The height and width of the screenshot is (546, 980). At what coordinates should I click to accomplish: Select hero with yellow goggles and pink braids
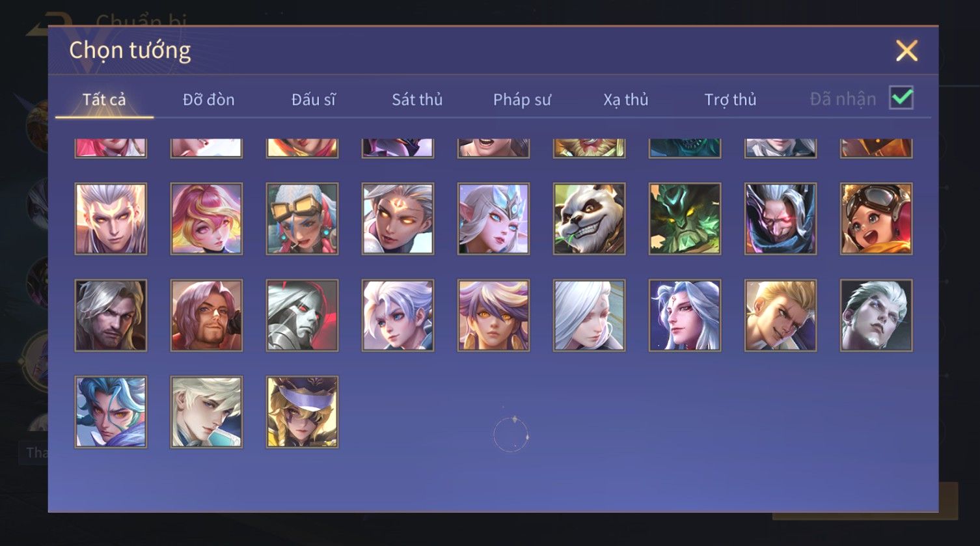[302, 219]
